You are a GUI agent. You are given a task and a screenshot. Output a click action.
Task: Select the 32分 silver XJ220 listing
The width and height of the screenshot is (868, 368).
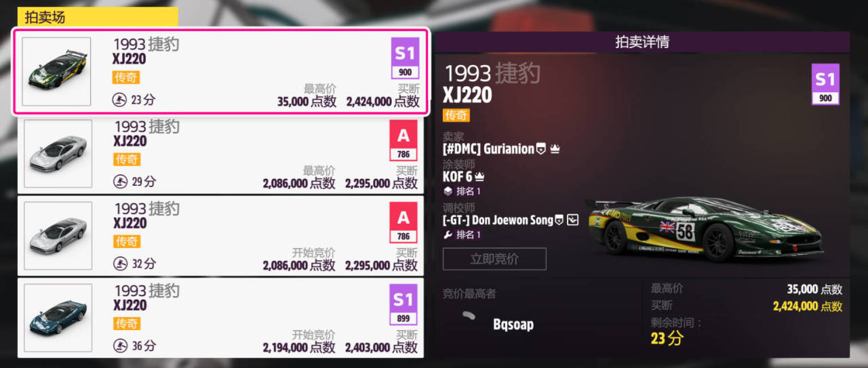coord(221,237)
